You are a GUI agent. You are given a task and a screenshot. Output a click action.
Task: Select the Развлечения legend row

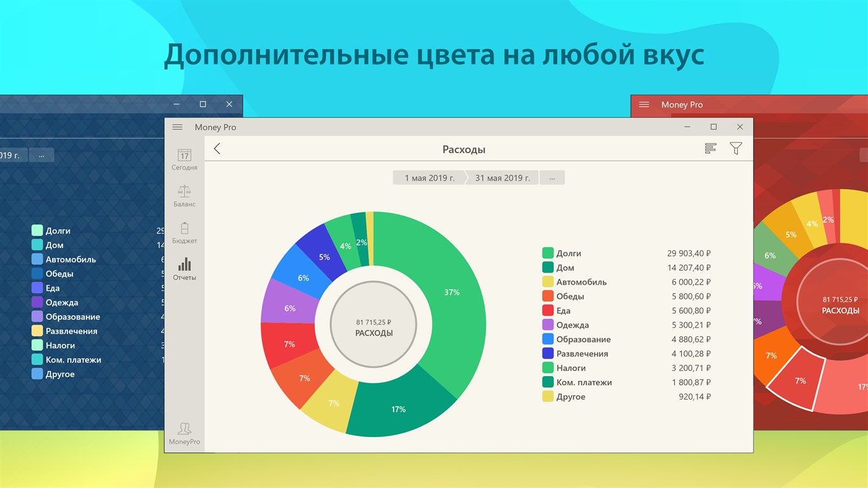coord(626,353)
